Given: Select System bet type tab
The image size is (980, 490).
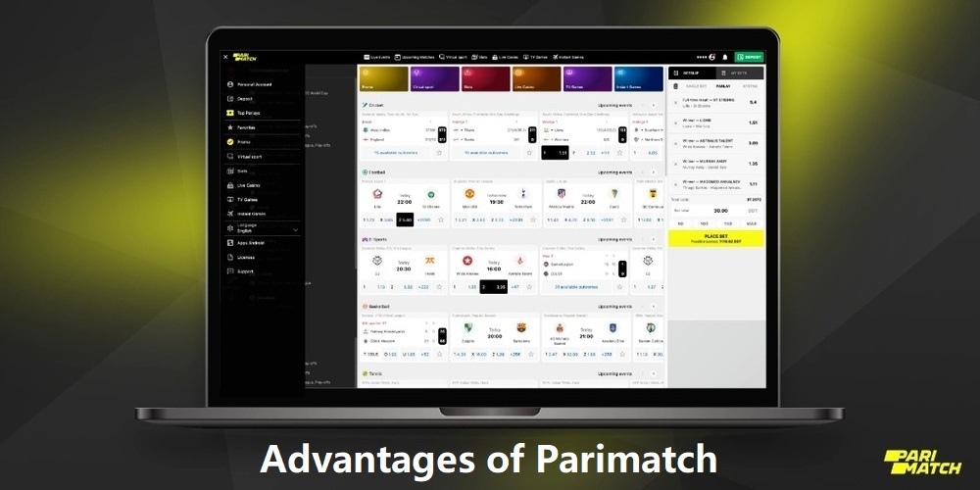Looking at the screenshot, I should [x=750, y=86].
